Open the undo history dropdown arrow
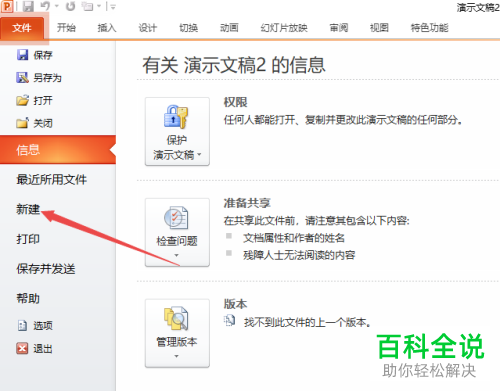Screen dimensions: 500x391 click(56, 6)
